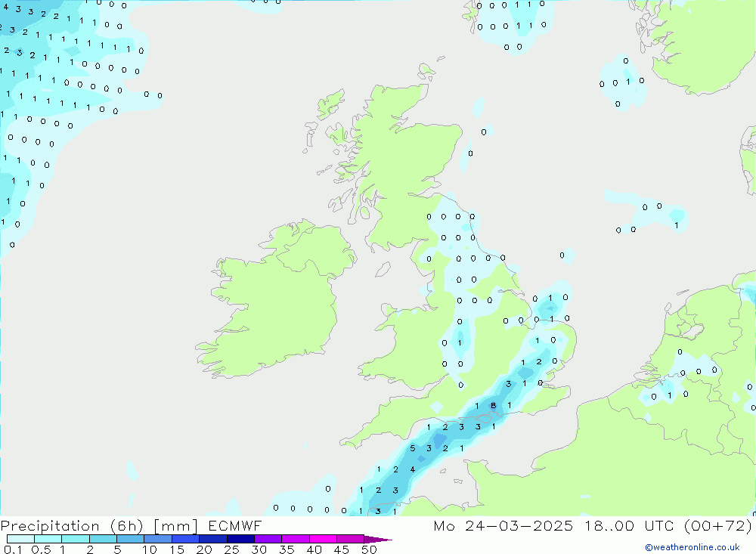Viewport: 756px width, 554px height.
Task: Click the 10–15 mm legend color swatch
Action: [158, 539]
